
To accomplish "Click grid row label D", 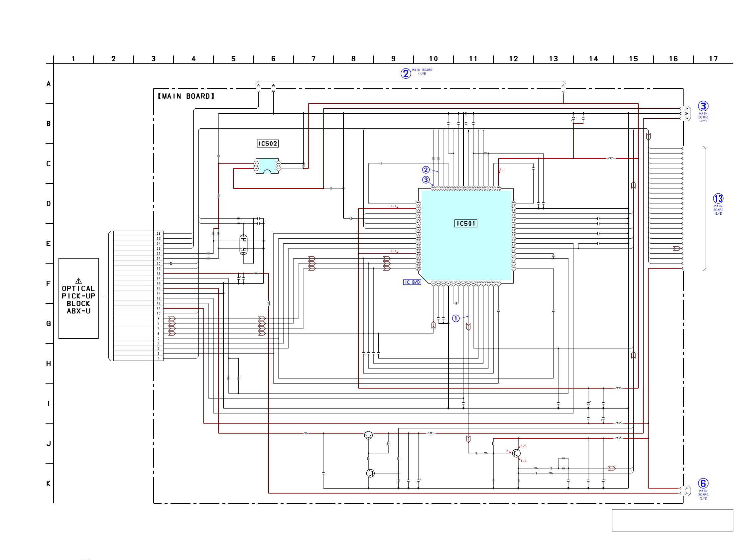I will tap(49, 204).
